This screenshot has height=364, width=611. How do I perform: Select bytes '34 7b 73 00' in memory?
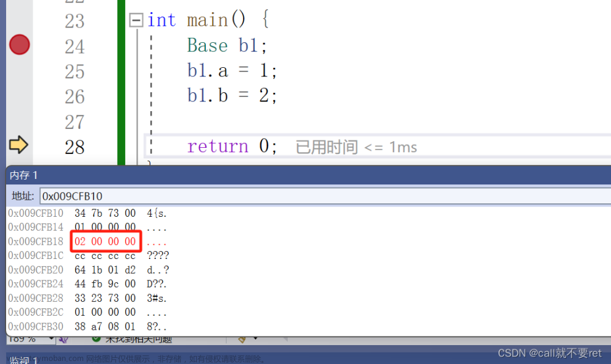[x=105, y=213]
